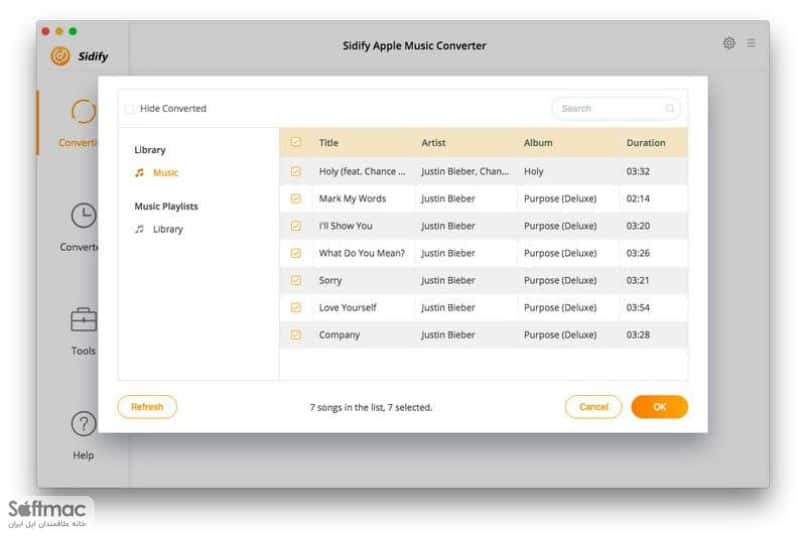The width and height of the screenshot is (806, 540).
Task: Sort by the Duration column header
Action: point(646,143)
